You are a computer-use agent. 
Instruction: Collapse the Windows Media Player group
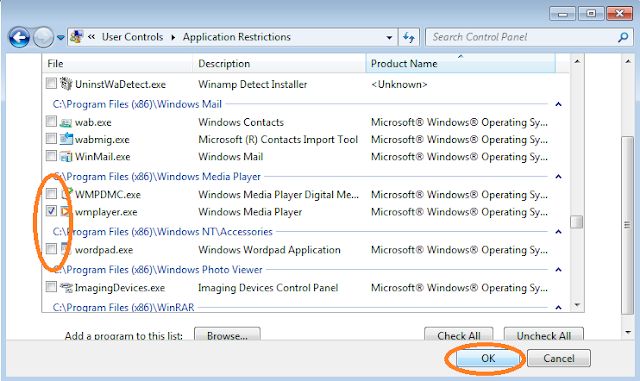point(558,177)
